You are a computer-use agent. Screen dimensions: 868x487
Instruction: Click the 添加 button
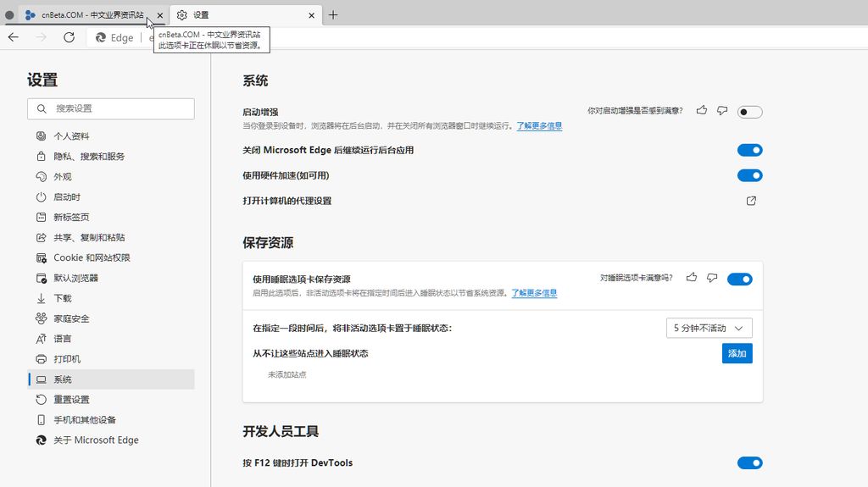pos(737,353)
